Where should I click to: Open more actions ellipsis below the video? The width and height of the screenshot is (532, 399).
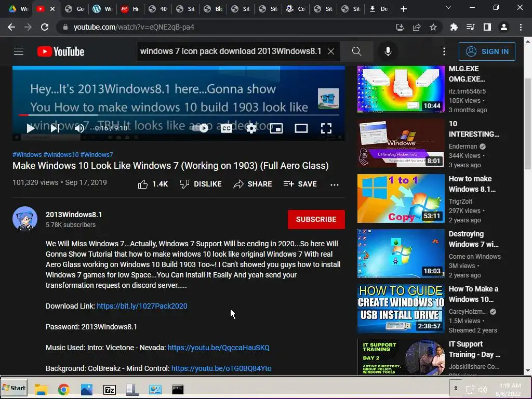click(x=335, y=185)
